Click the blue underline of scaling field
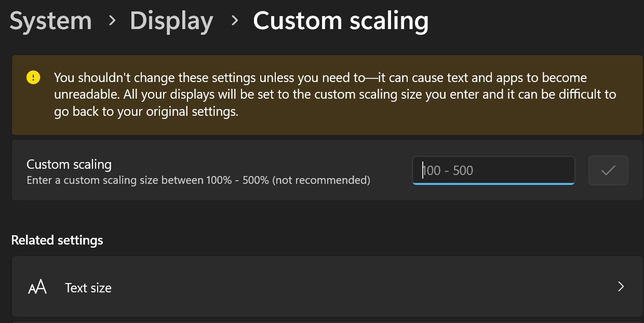Screen dimensions: 644x323 click(x=493, y=184)
